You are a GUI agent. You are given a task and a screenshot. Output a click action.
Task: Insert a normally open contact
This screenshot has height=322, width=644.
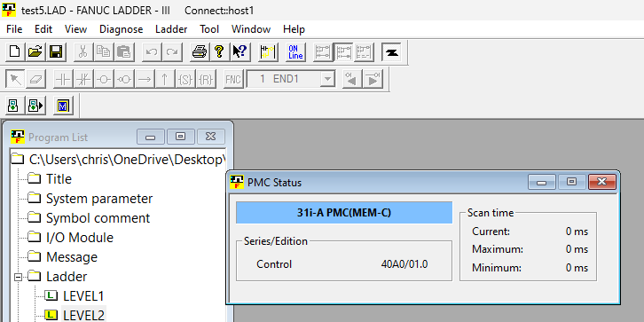tap(63, 79)
